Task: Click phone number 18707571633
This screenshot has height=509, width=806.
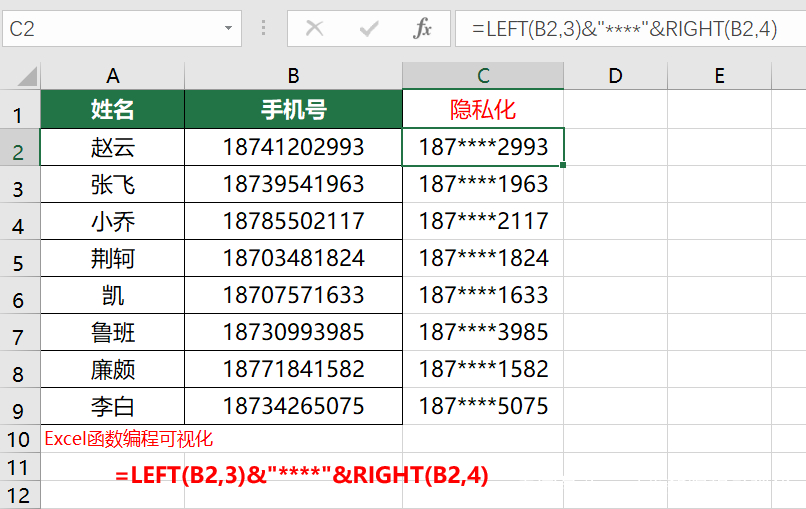Action: (294, 295)
